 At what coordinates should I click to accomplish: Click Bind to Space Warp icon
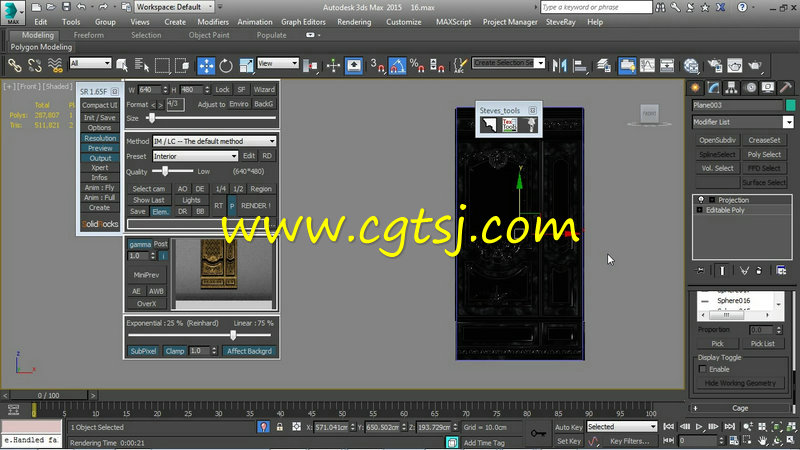point(55,65)
